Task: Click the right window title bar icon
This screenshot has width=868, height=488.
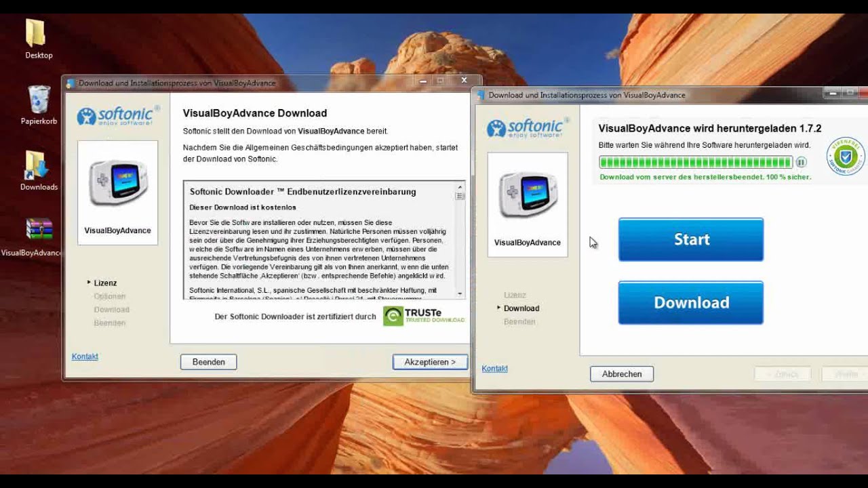Action: coord(481,95)
